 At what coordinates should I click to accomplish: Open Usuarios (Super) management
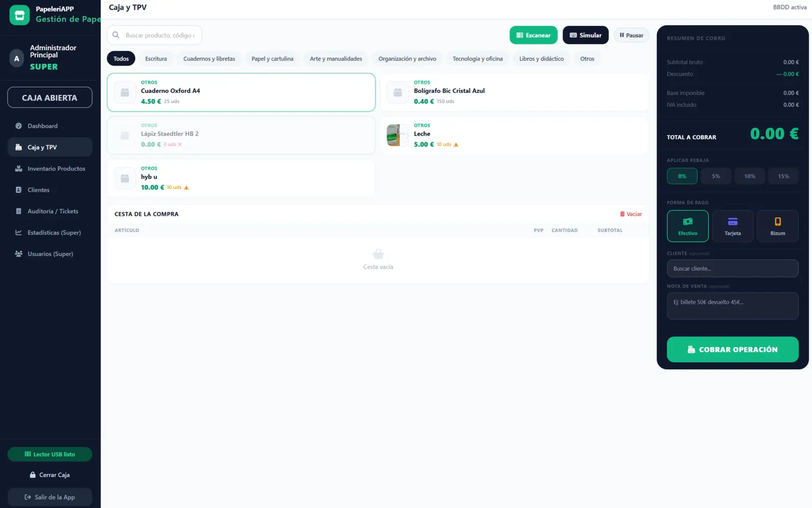coord(50,254)
